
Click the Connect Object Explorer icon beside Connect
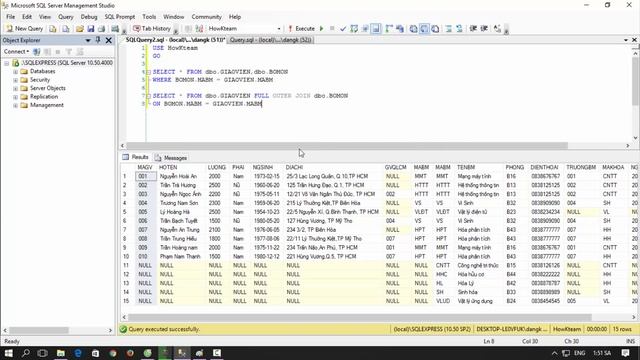tap(37, 51)
